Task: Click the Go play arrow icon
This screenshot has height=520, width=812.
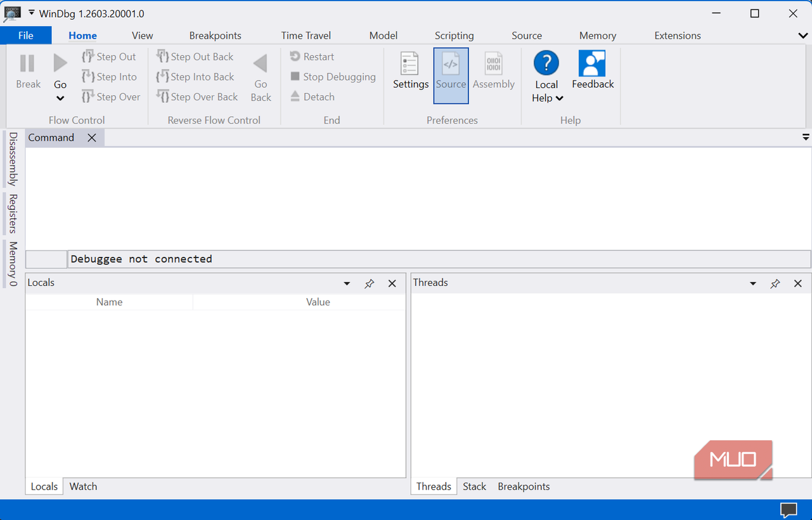Action: click(60, 63)
